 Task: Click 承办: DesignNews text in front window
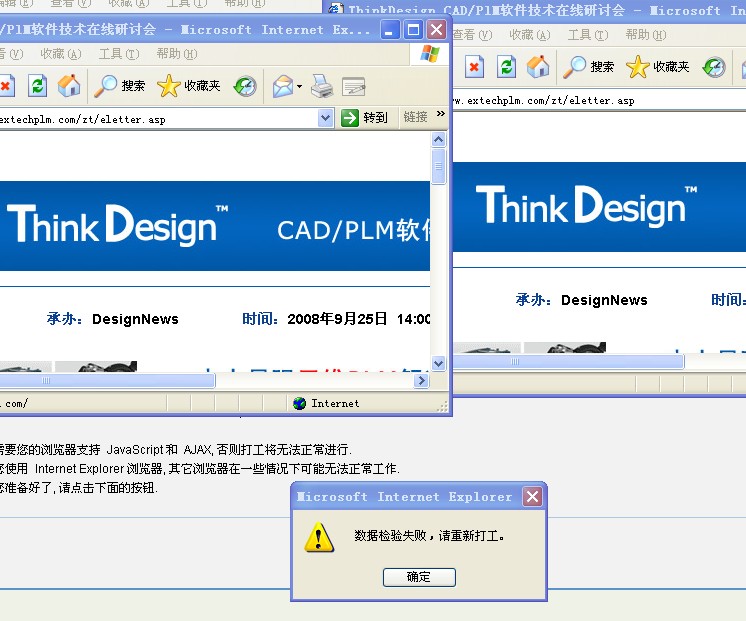tap(113, 319)
